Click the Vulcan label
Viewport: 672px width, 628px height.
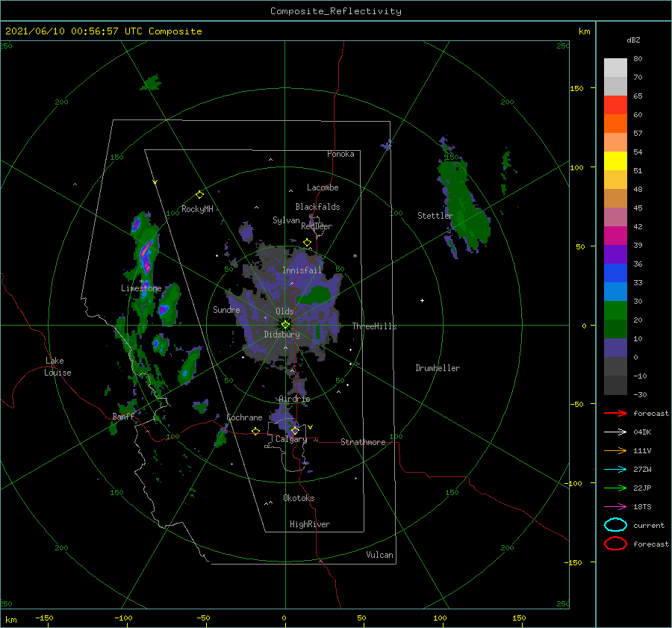coord(379,554)
